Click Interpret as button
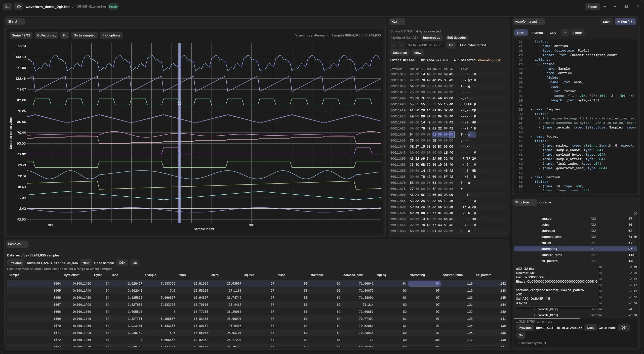Screen dimensions: 644x354 coord(431,37)
